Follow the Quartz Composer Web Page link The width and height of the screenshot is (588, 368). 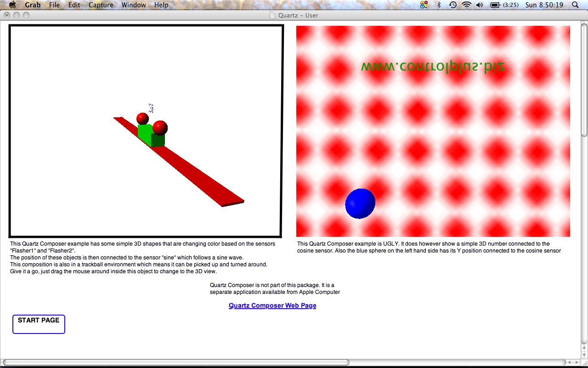coord(272,305)
